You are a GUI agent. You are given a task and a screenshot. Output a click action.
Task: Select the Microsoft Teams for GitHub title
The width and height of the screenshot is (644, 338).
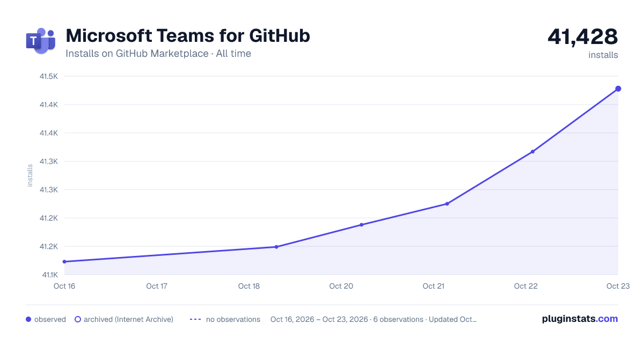188,36
